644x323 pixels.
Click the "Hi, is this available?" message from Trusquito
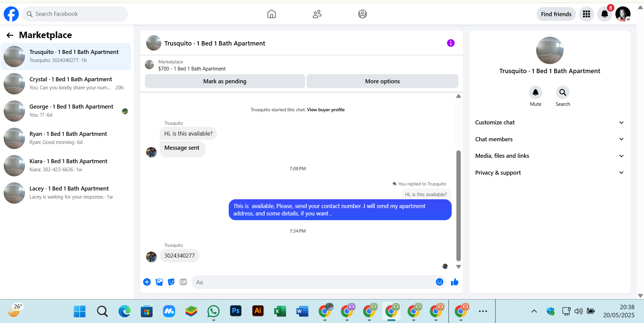pos(188,134)
